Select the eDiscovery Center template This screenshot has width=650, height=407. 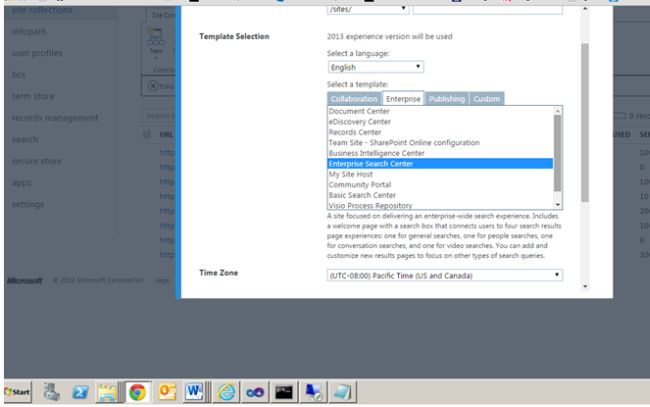(440, 122)
